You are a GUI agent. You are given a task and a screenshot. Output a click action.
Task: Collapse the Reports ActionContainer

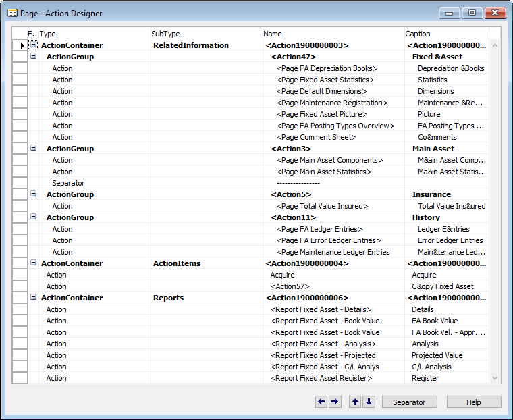(x=33, y=297)
